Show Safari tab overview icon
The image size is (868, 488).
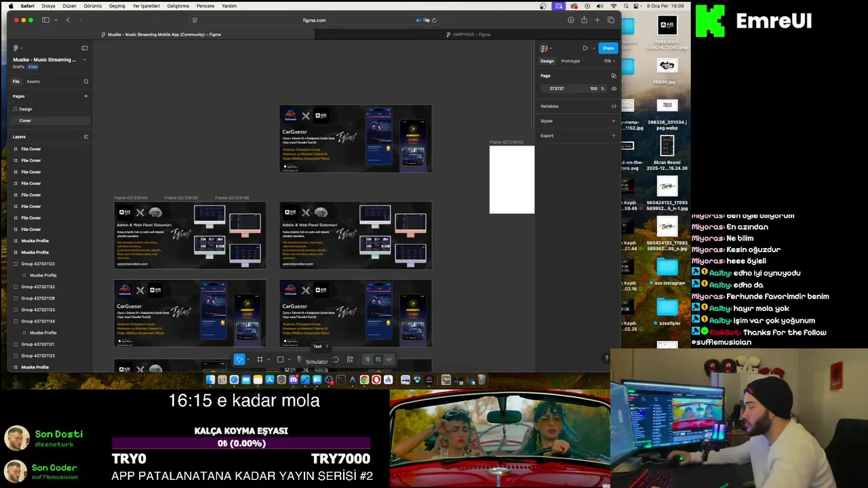coord(611,20)
